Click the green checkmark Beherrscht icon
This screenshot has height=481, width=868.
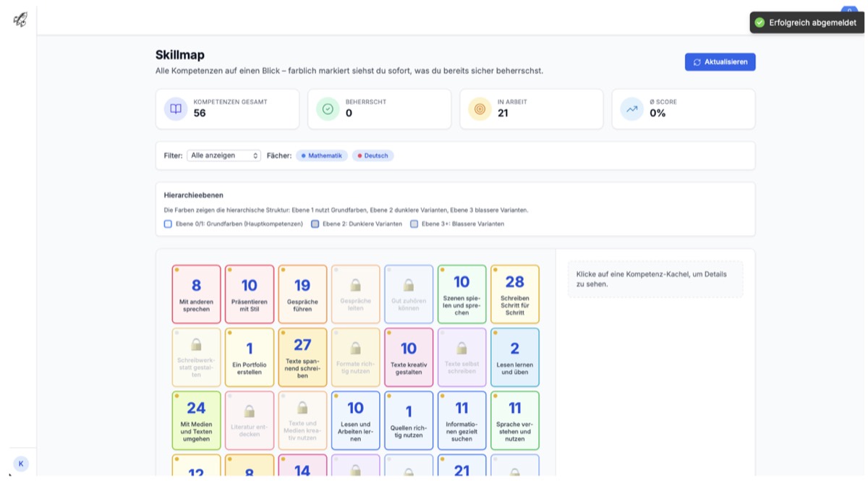coord(328,109)
